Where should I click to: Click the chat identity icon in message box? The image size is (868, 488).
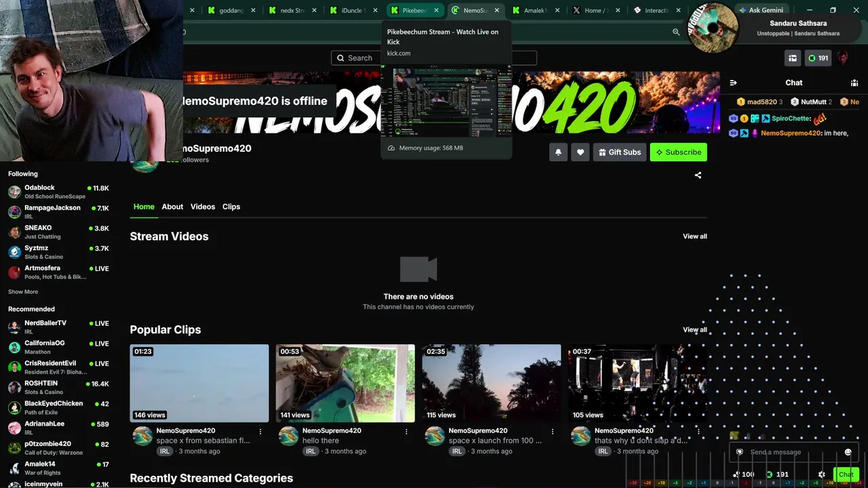740,452
